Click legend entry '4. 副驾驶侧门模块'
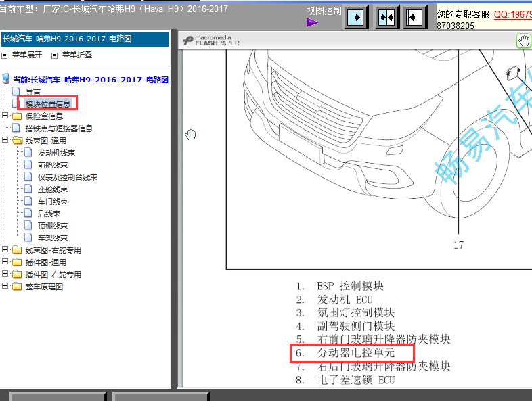Screen dimensions: 532x401 [345, 326]
